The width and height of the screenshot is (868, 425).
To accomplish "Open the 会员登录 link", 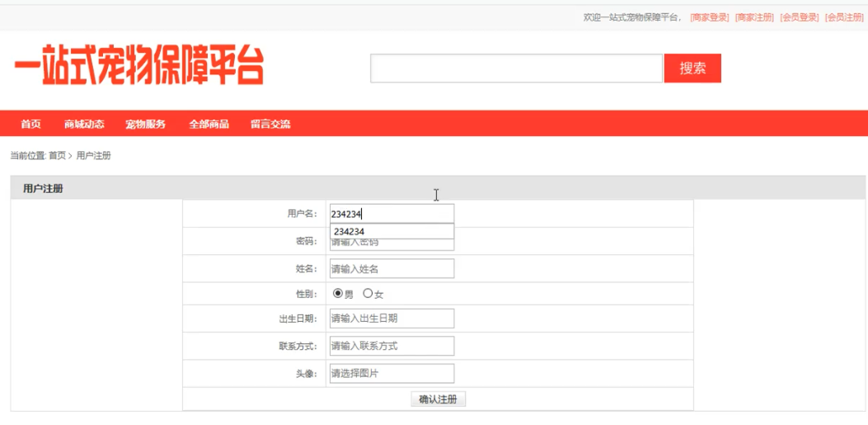I will coord(800,17).
